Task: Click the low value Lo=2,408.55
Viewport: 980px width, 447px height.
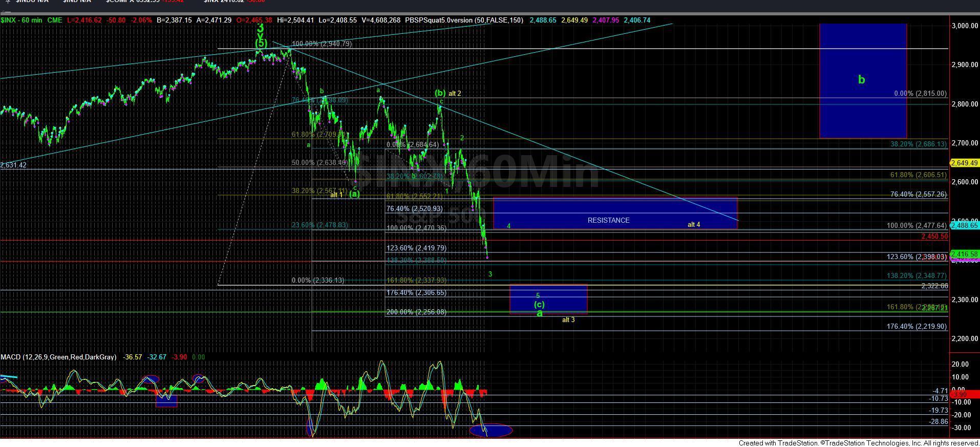Action: 338,20
